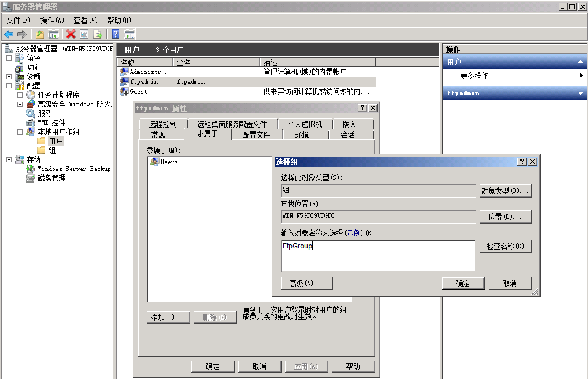The image size is (588, 379).
Task: Click the Services (服务) gear icon
Action: (x=31, y=113)
